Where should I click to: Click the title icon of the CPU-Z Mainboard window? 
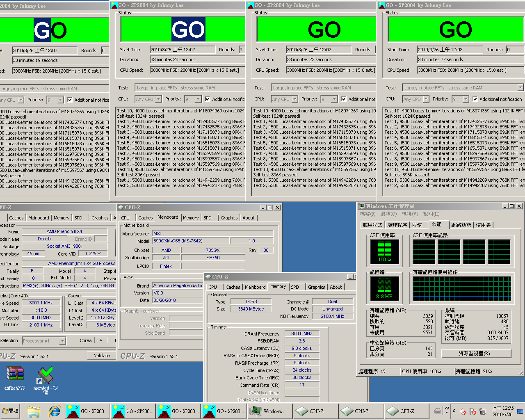pyautogui.click(x=121, y=208)
